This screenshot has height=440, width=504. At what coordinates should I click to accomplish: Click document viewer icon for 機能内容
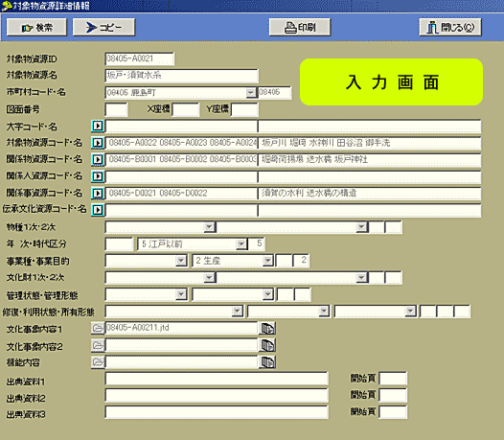pyautogui.click(x=267, y=362)
